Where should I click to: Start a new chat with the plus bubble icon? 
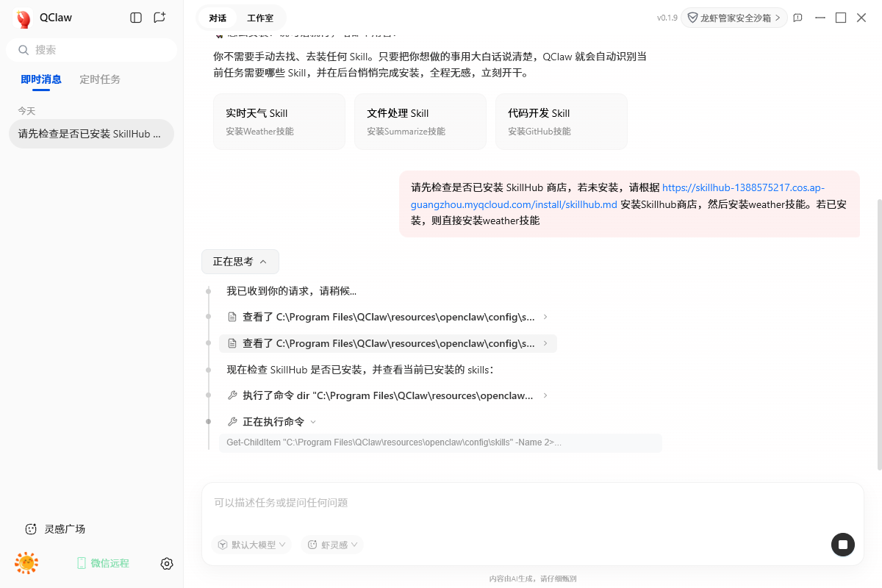[159, 18]
